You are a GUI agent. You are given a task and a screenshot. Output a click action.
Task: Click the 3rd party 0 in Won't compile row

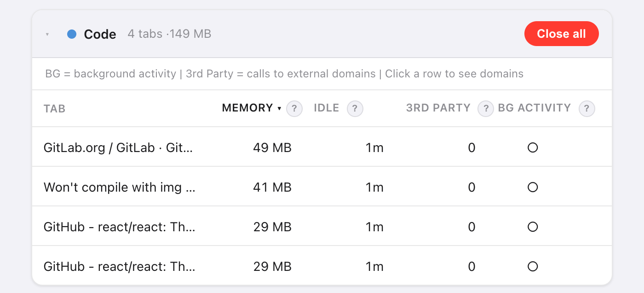(x=471, y=188)
